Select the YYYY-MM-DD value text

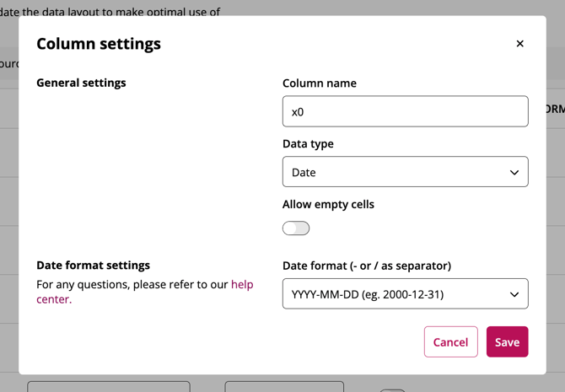pos(368,294)
